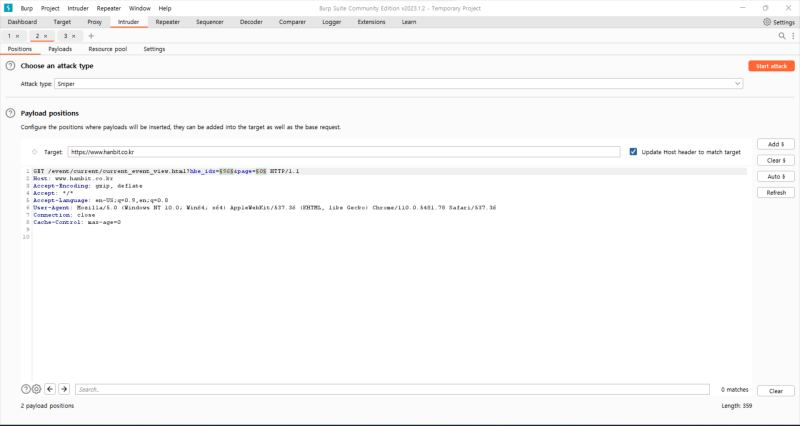Switch to the Repeater main tab
Image resolution: width=800 pixels, height=426 pixels.
coord(167,22)
